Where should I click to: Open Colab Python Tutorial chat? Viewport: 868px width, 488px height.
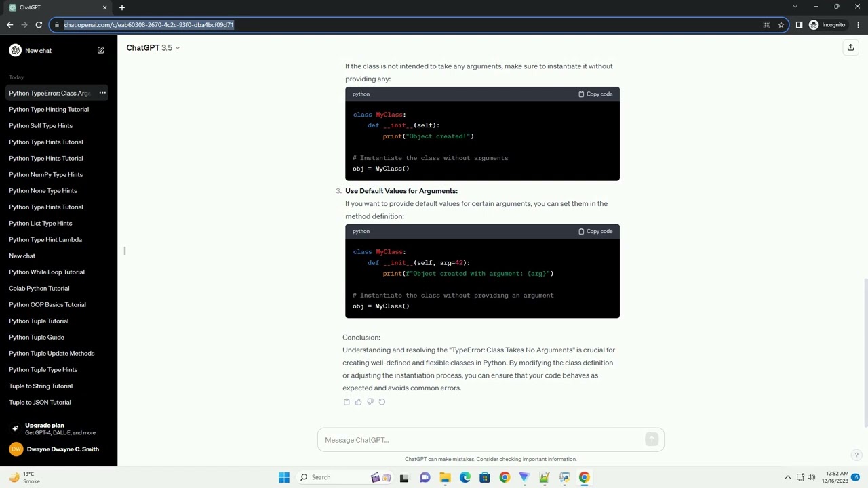39,288
